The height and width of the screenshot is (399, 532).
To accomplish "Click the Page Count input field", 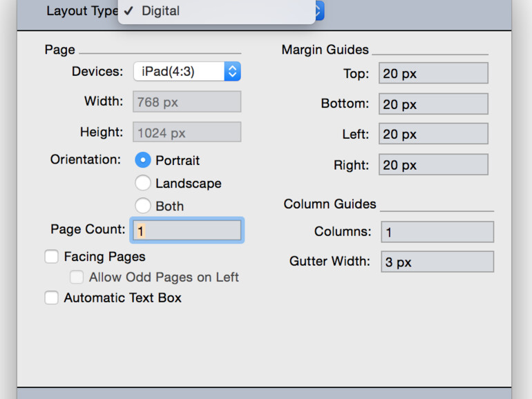I will pos(187,231).
